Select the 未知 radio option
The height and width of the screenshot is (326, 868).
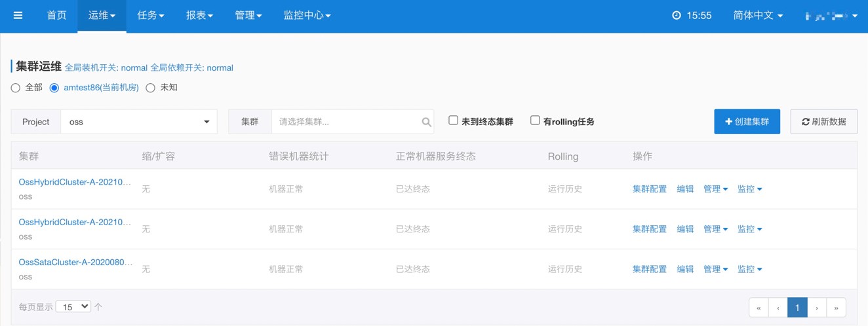(x=150, y=88)
